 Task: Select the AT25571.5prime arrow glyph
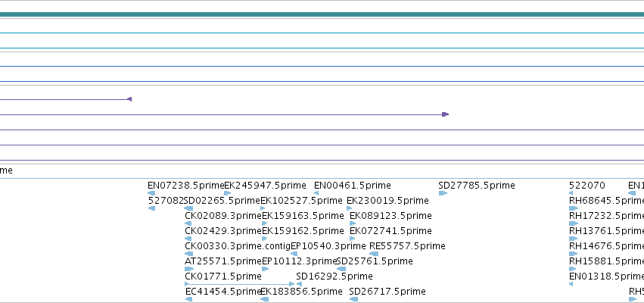(189, 269)
